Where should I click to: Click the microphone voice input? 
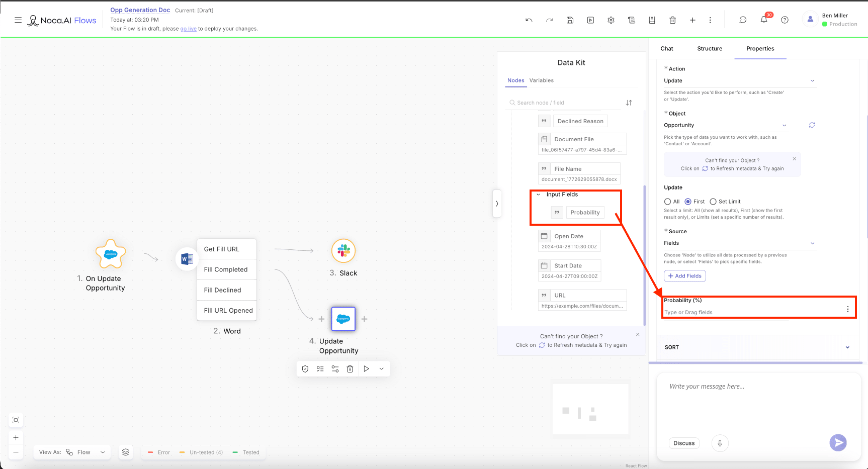click(x=720, y=443)
